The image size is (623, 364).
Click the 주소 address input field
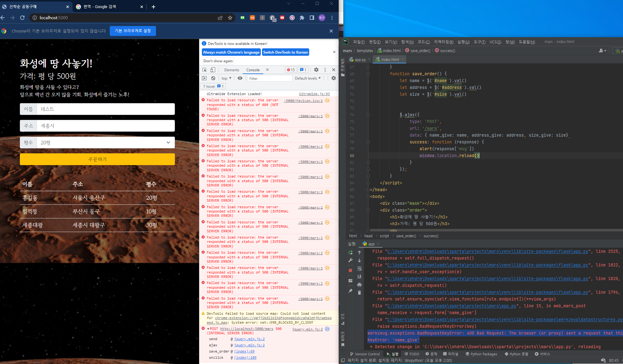tap(106, 126)
